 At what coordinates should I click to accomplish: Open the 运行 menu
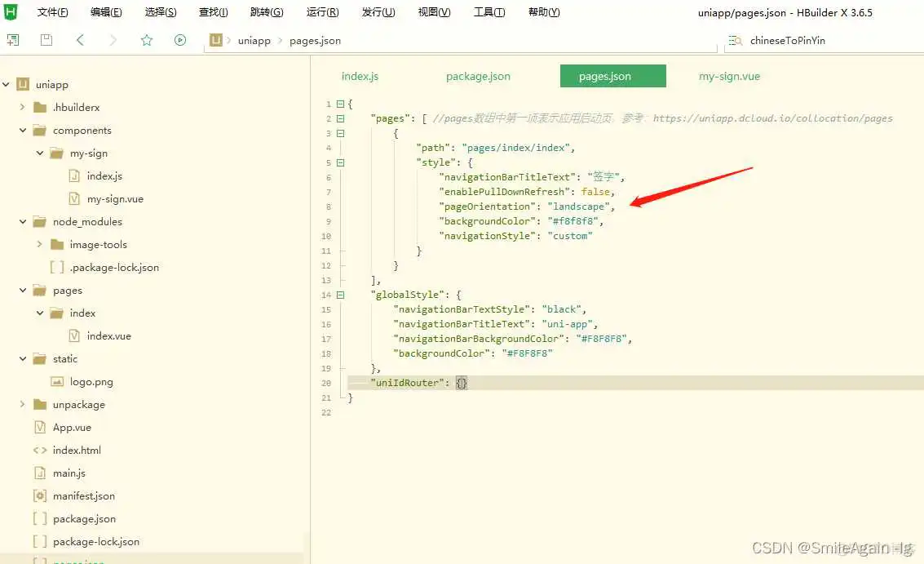(321, 12)
